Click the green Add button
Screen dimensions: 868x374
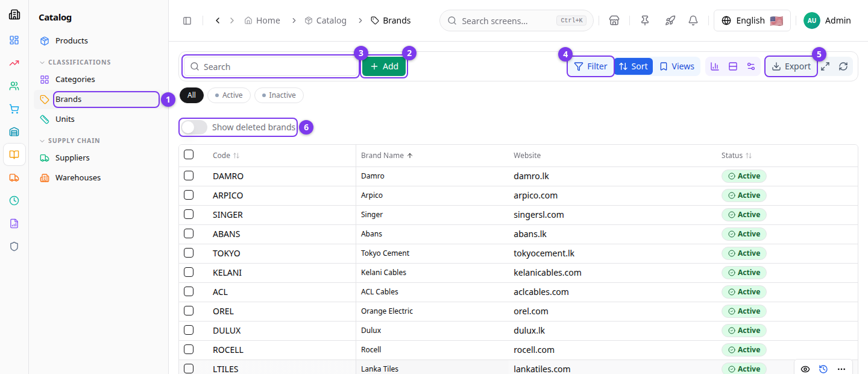pos(384,66)
